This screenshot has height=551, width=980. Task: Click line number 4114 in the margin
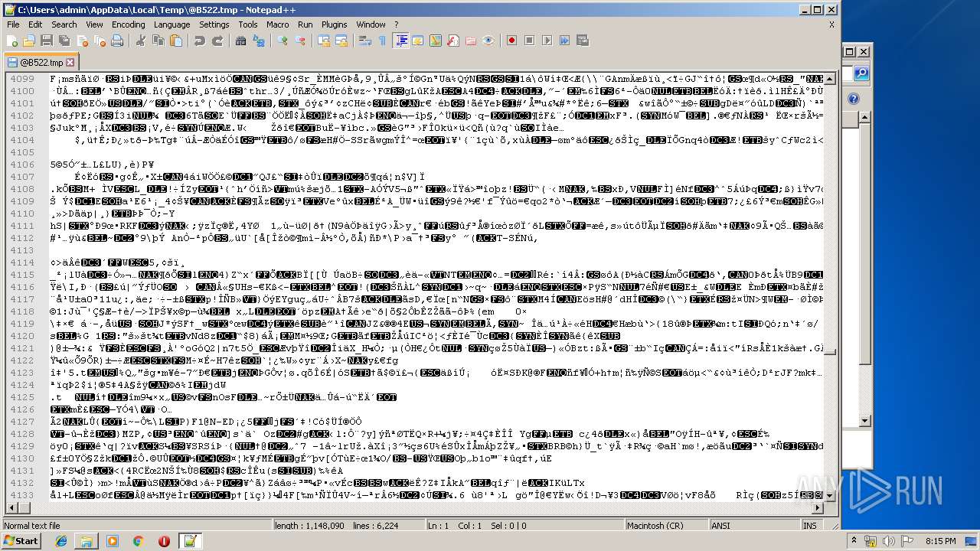pos(22,262)
